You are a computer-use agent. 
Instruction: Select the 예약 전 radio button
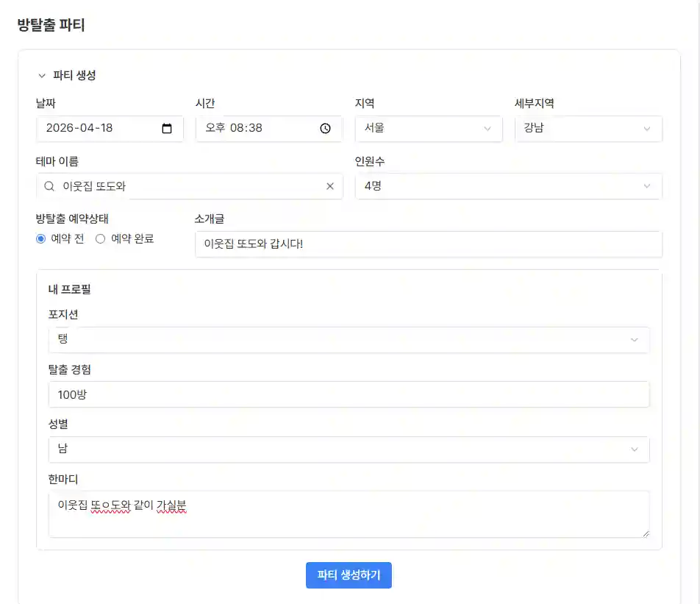point(41,239)
